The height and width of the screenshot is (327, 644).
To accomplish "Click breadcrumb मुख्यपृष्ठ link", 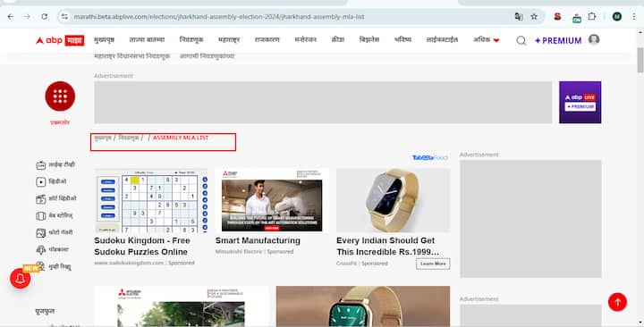I will pyautogui.click(x=103, y=138).
